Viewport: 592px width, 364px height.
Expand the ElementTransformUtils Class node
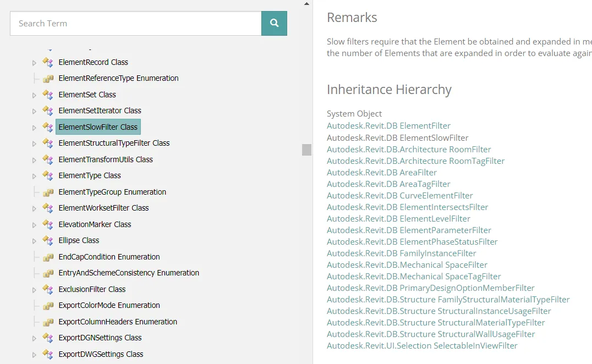pos(34,160)
